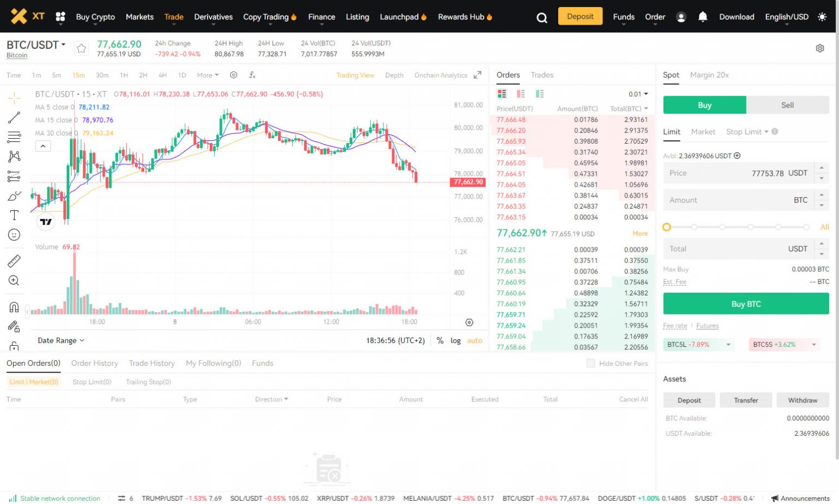Open the Derivatives menu
The height and width of the screenshot is (504, 839).
pyautogui.click(x=213, y=17)
